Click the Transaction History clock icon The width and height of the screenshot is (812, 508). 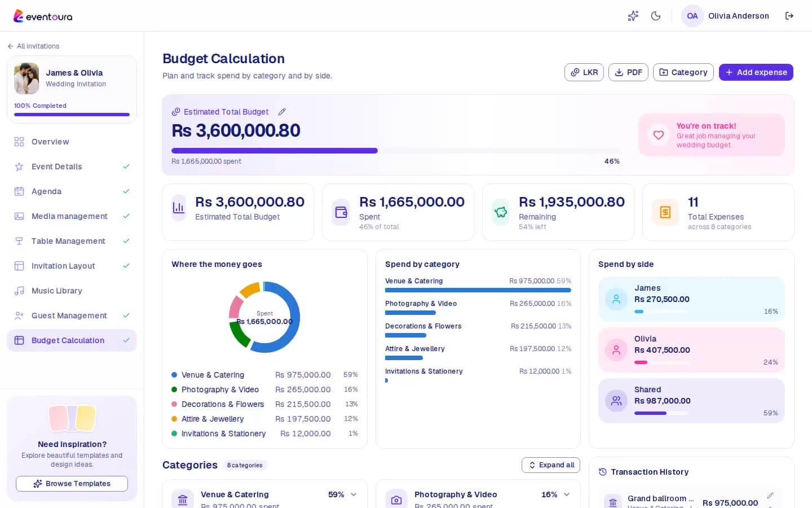(603, 472)
